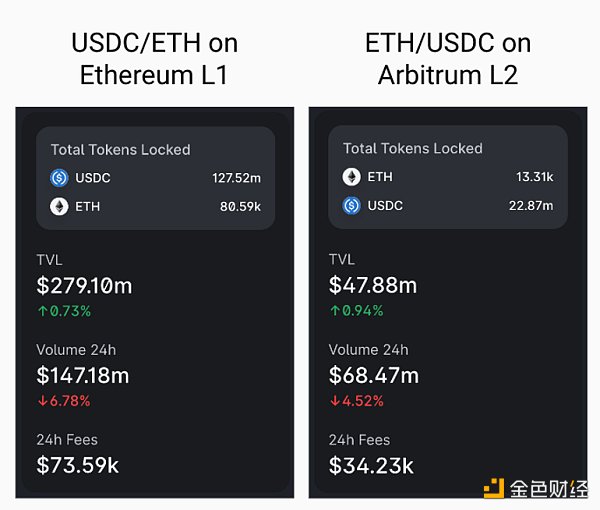Click the 22.87m USDC locked amount
600x510 pixels.
[x=532, y=205]
